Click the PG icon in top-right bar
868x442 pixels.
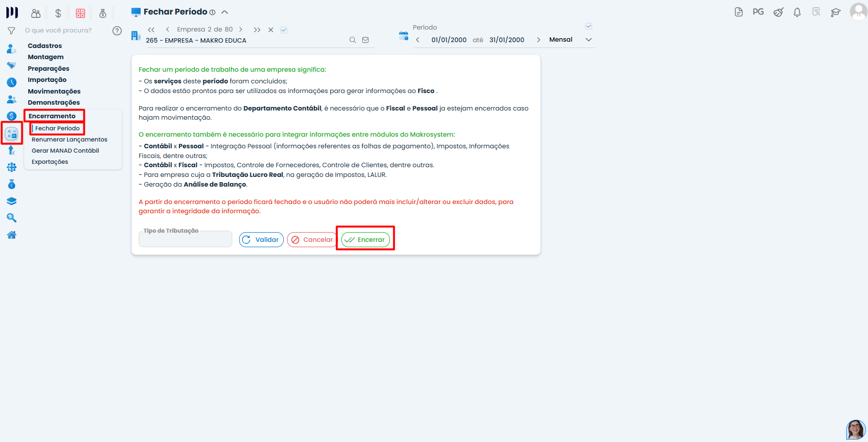758,12
